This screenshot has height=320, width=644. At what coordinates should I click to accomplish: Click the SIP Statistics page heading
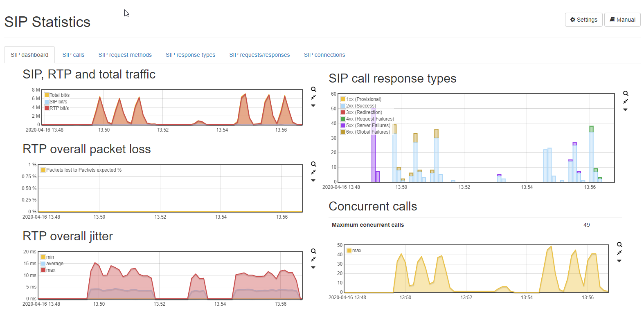47,22
